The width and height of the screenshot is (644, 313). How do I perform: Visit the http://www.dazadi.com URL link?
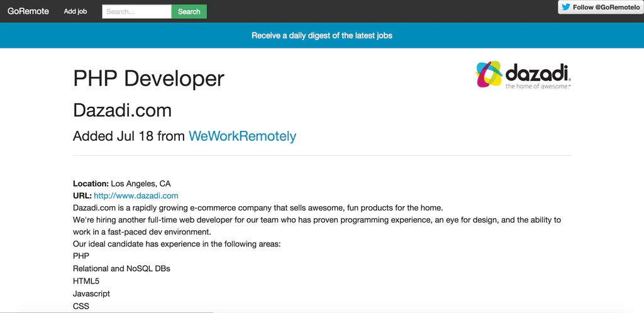[x=136, y=195]
